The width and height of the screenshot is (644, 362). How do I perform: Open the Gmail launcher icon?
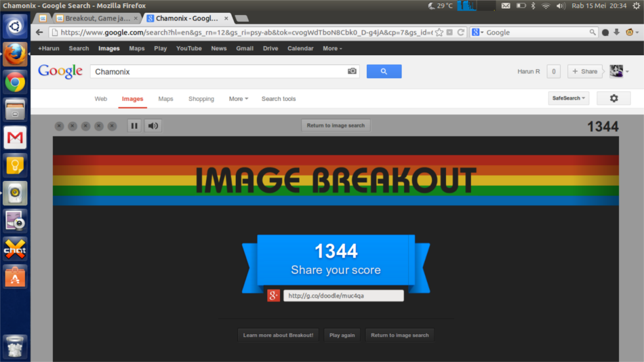coord(15,138)
